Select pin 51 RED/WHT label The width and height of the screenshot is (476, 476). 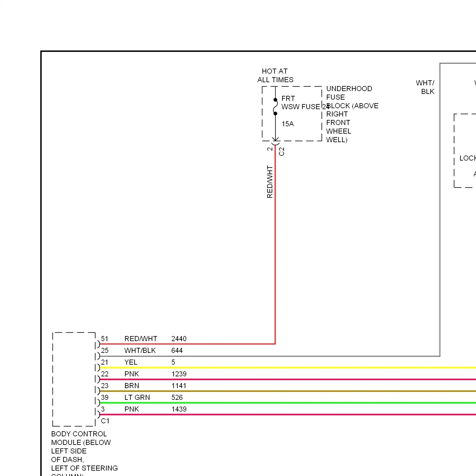click(x=141, y=339)
